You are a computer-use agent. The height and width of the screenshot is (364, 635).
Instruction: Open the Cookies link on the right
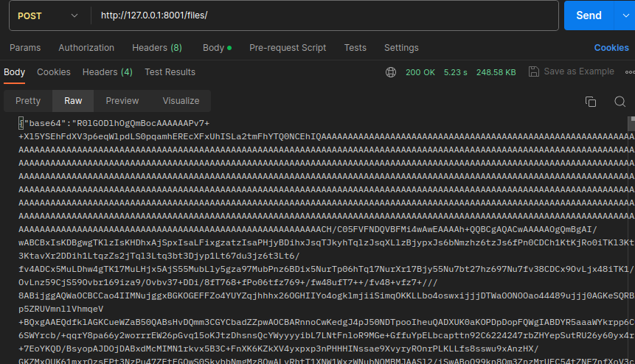point(611,48)
